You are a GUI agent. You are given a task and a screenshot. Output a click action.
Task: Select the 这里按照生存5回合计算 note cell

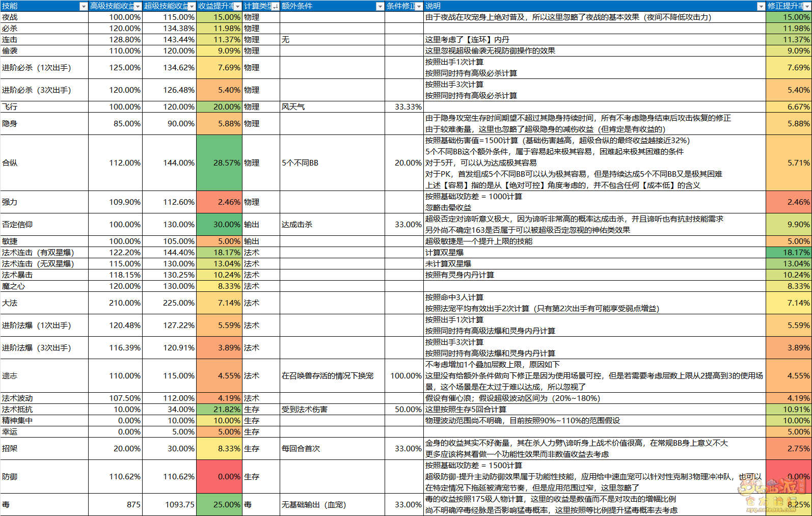coord(594,410)
